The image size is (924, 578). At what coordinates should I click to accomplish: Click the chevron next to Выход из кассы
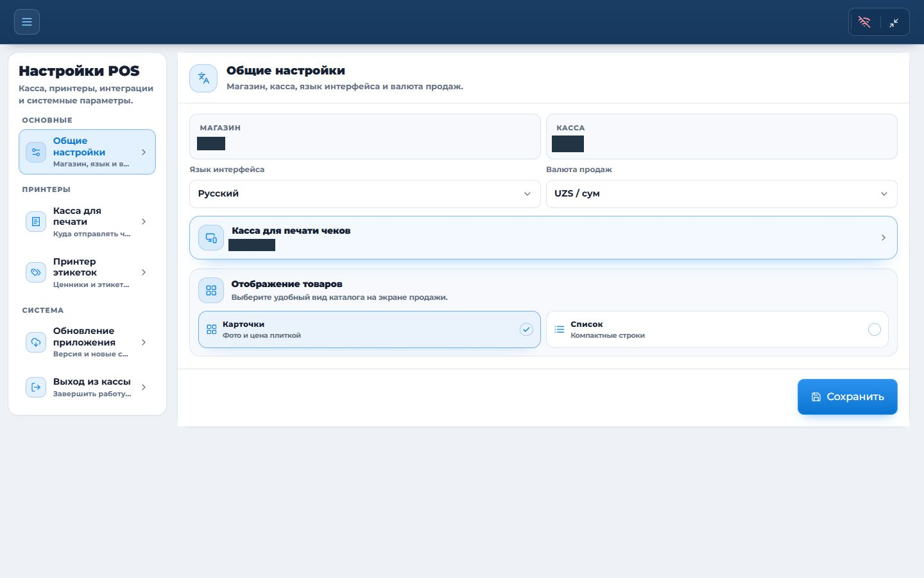tap(144, 387)
